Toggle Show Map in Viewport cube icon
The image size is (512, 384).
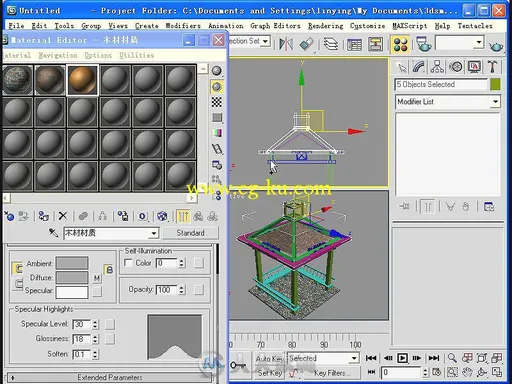click(x=162, y=216)
